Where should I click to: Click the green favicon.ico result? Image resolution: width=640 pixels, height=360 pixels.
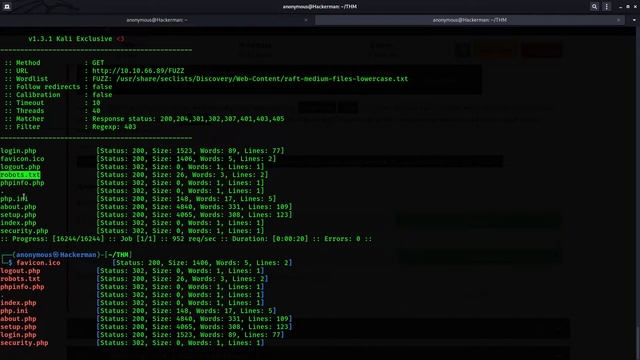tap(22, 159)
